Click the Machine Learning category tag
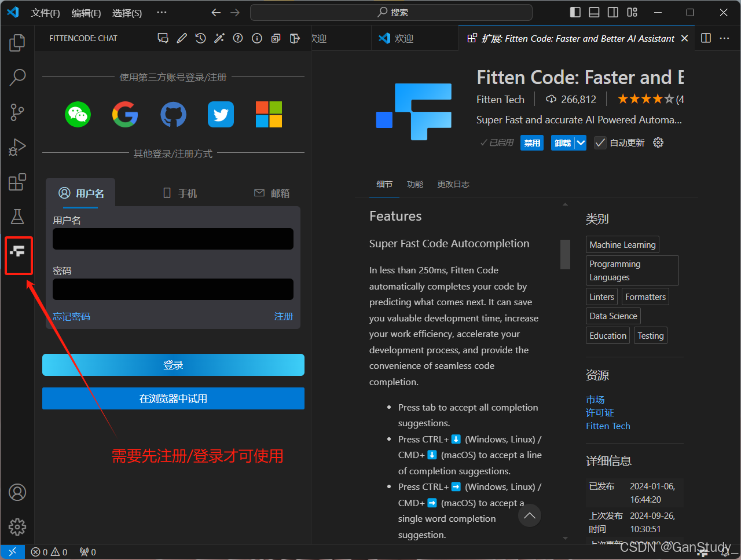The image size is (741, 560). (x=622, y=244)
